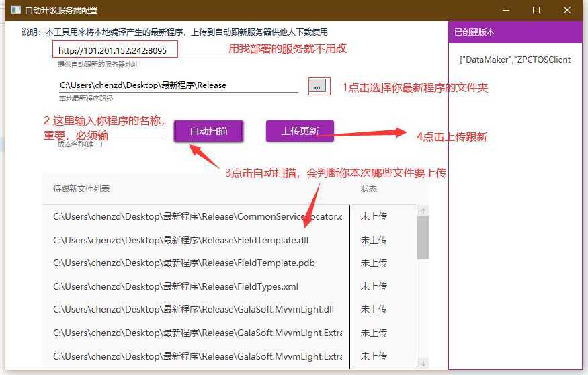Click the 自动扫描 button

[209, 131]
